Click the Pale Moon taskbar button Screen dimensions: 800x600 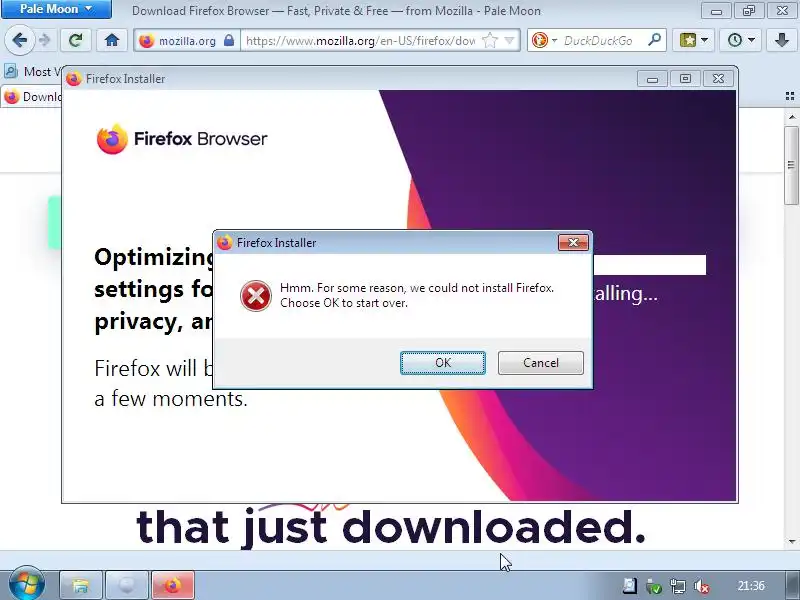127,585
